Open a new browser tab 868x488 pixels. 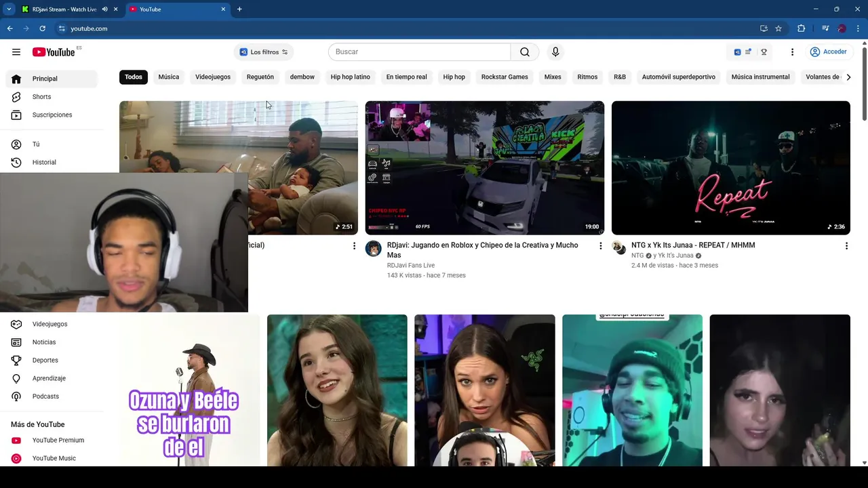[239, 9]
